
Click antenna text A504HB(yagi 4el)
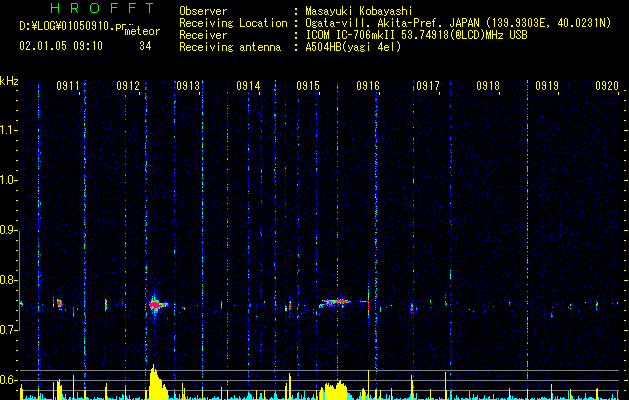353,47
